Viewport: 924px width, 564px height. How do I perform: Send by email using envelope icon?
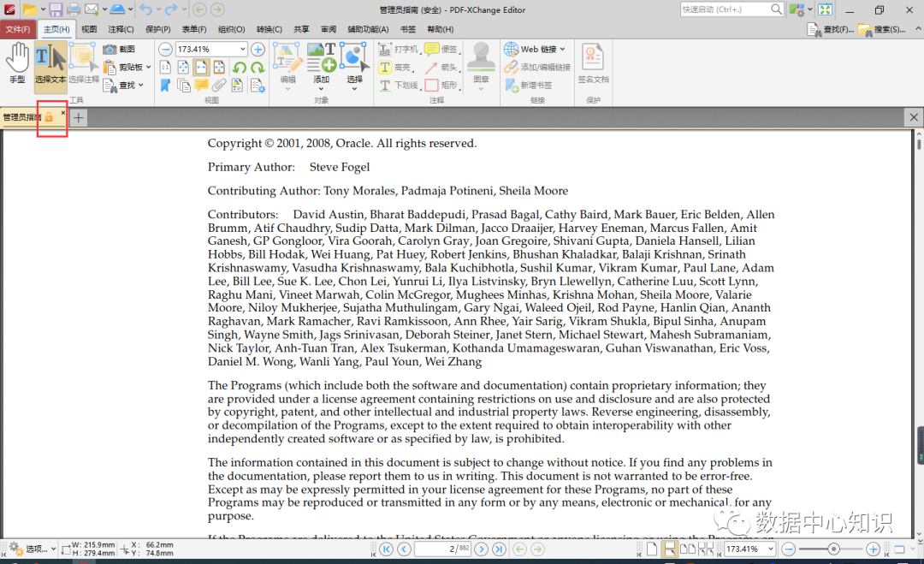(92, 9)
